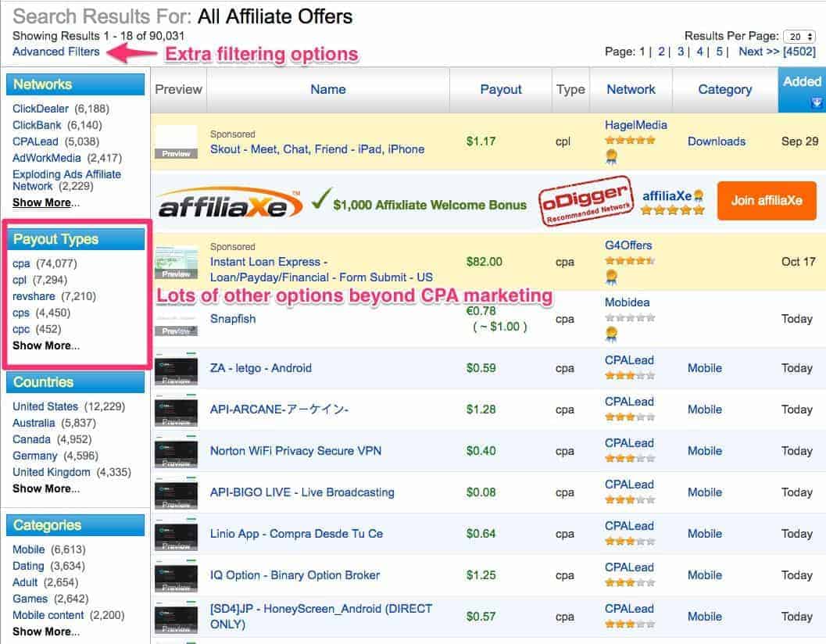Open the Skout - Meet, Chat, Friend offer

pos(317,149)
